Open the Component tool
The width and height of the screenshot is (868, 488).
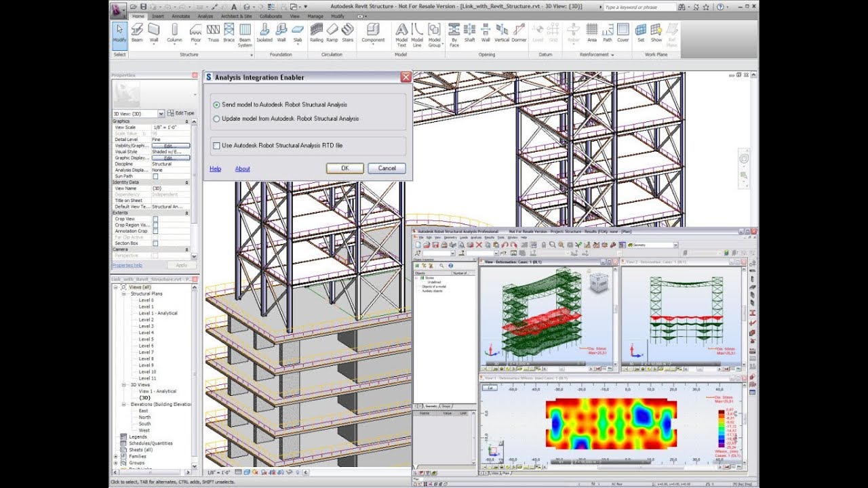373,33
